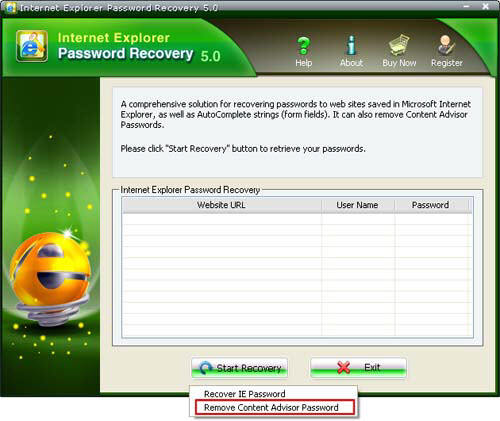Click the small title bar application icon
This screenshot has height=421, width=500.
[10, 7]
